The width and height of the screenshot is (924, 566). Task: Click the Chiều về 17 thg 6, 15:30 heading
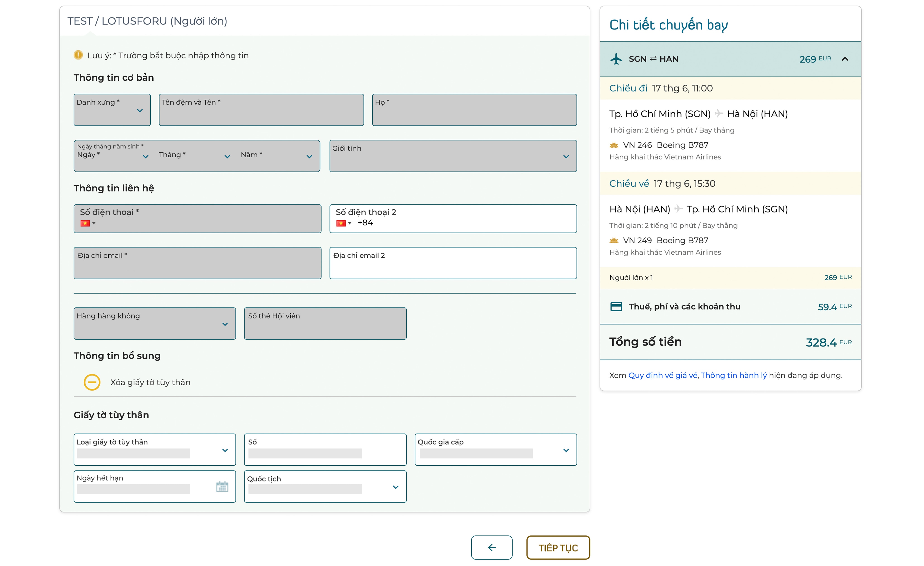point(662,183)
